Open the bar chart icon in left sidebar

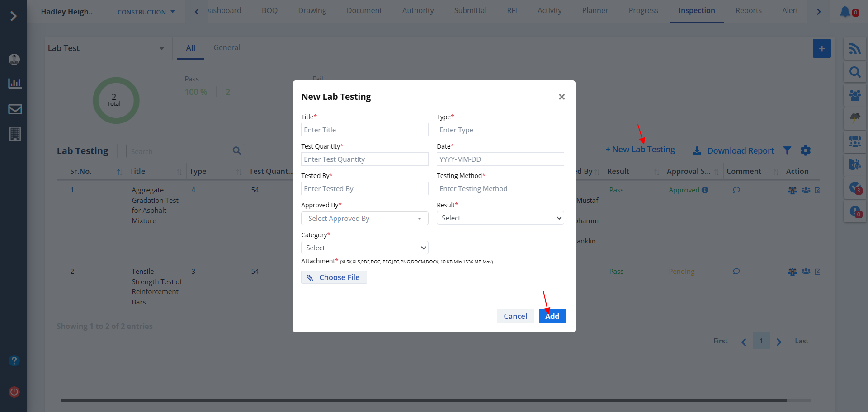click(x=15, y=84)
